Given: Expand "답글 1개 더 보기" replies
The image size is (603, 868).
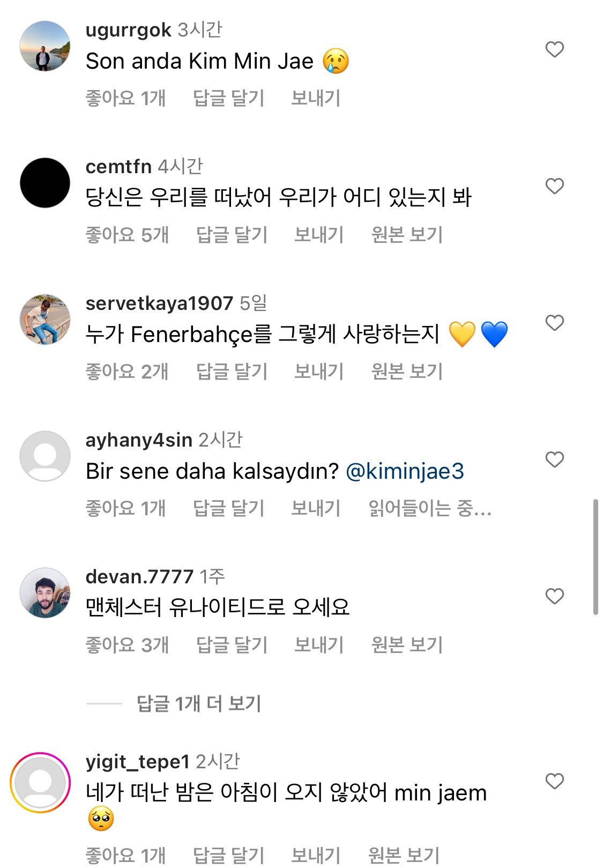Looking at the screenshot, I should click(199, 703).
